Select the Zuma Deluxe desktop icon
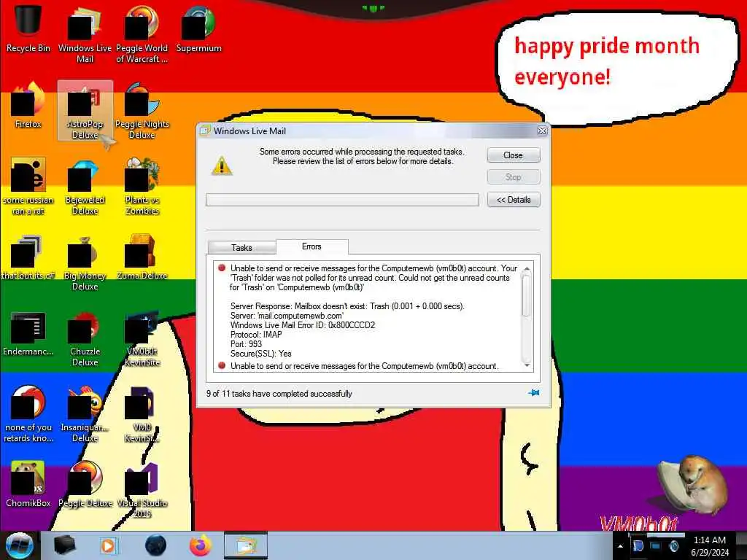 click(142, 257)
